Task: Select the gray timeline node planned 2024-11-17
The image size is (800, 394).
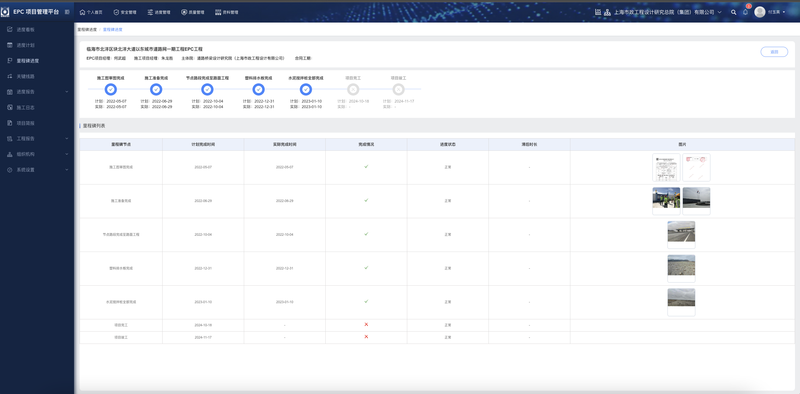Action: tap(399, 89)
